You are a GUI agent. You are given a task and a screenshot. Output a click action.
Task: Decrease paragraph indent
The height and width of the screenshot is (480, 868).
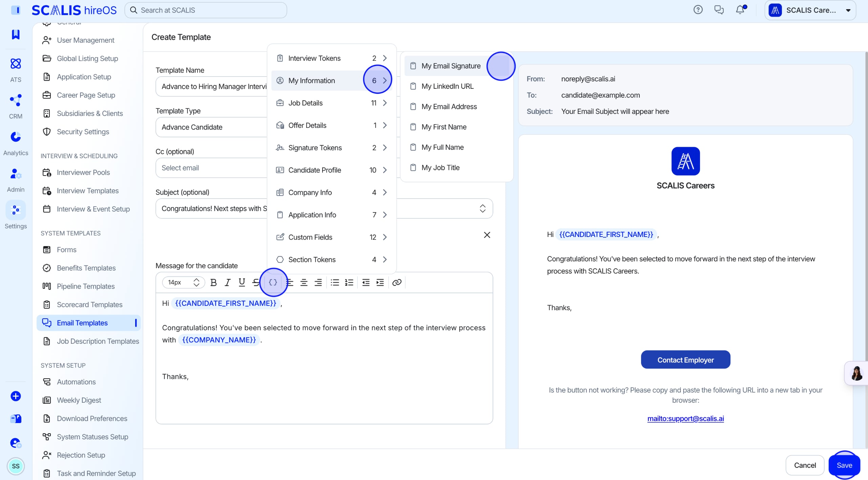click(x=366, y=282)
